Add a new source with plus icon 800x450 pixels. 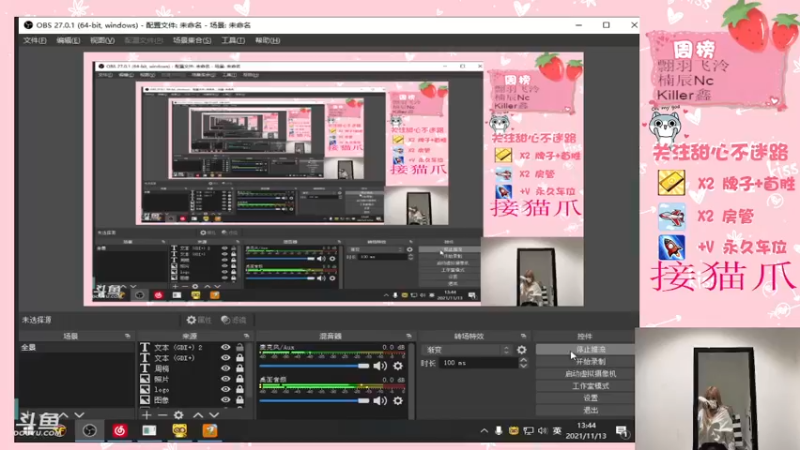click(x=147, y=415)
